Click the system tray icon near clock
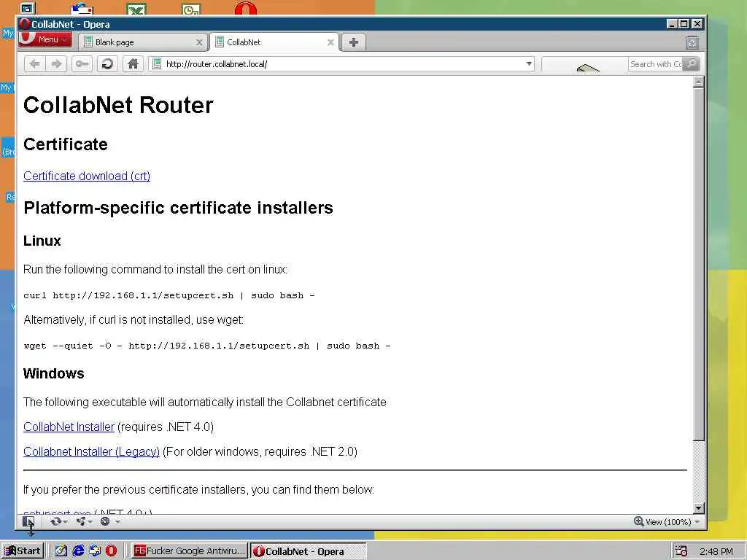747x560 pixels. 681,551
